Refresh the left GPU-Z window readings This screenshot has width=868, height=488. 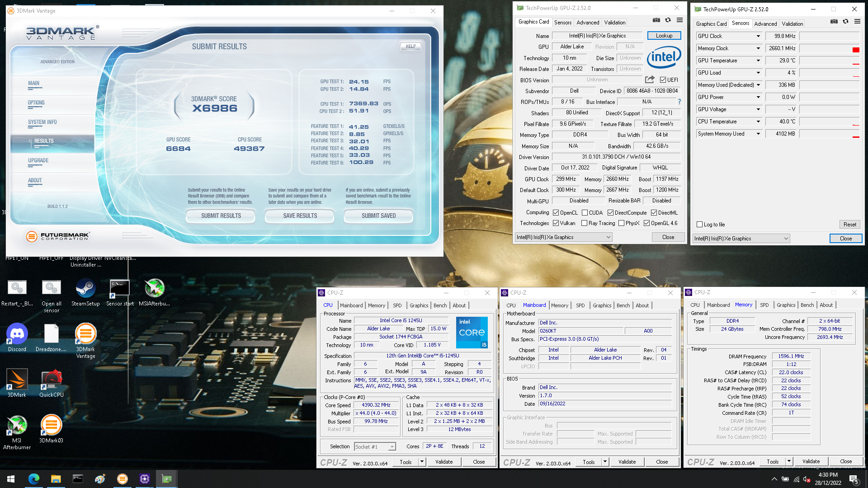tap(668, 20)
